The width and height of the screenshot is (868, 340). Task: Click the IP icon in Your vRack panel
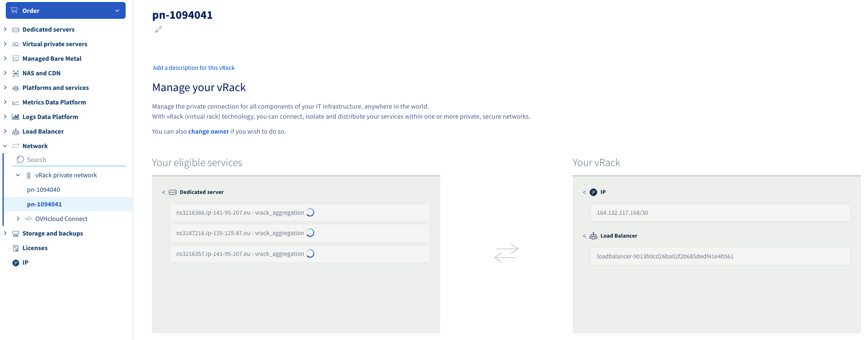pos(593,192)
